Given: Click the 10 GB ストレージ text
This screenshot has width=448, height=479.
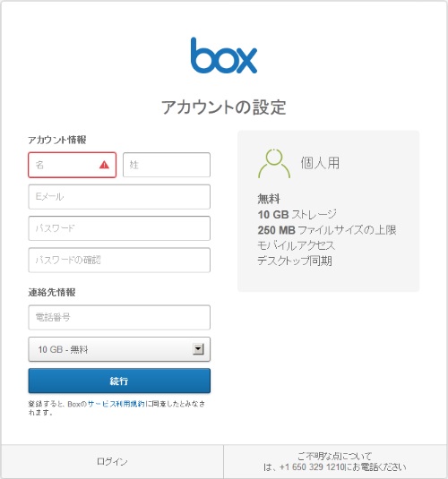Looking at the screenshot, I should (297, 215).
